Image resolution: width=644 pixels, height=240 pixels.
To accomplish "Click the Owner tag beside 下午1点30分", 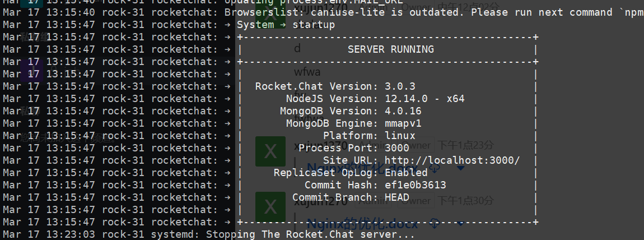I will coord(416,201).
